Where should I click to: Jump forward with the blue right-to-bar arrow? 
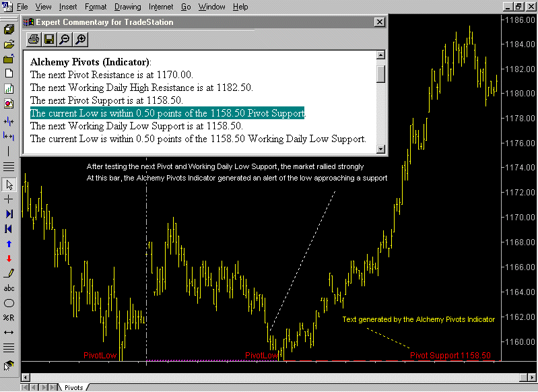pyautogui.click(x=9, y=214)
